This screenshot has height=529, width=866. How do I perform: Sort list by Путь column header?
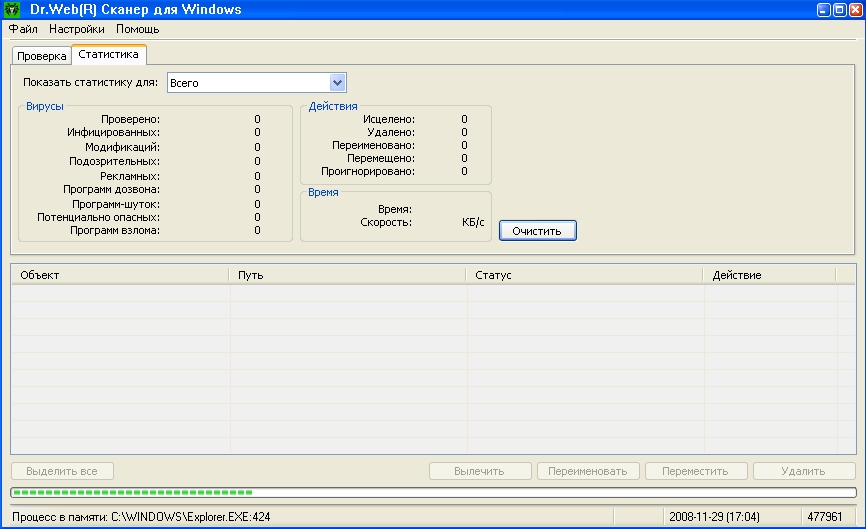click(346, 275)
